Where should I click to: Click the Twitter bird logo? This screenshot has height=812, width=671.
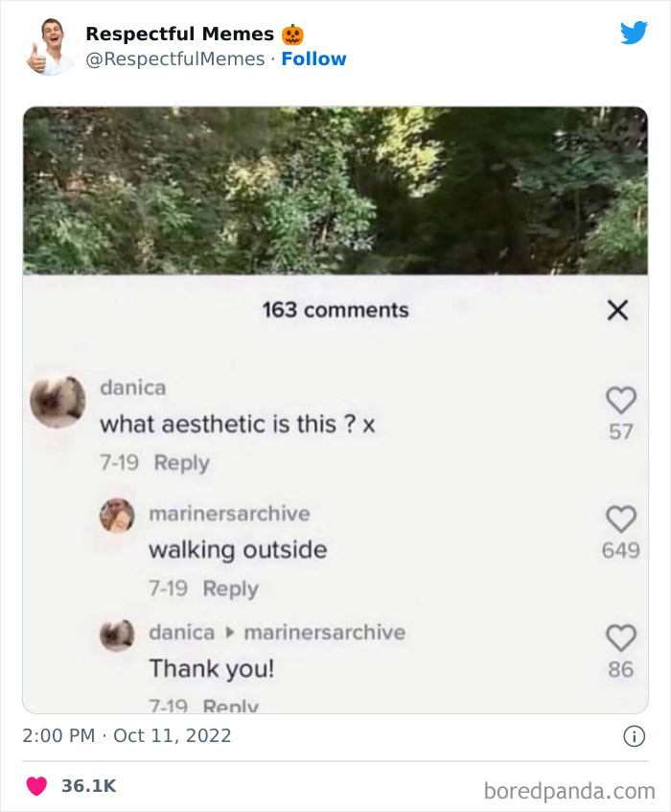[635, 32]
